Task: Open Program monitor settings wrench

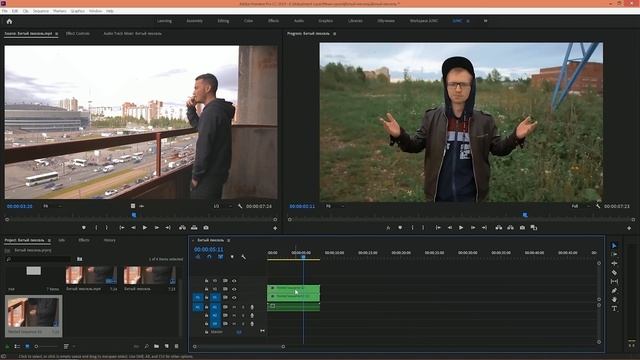Action: pos(598,206)
